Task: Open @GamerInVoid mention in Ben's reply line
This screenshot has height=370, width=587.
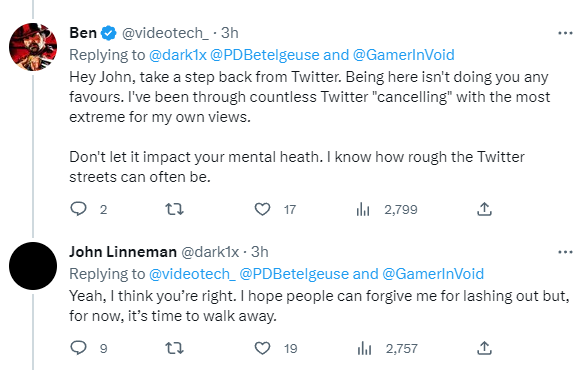Action: [x=404, y=55]
